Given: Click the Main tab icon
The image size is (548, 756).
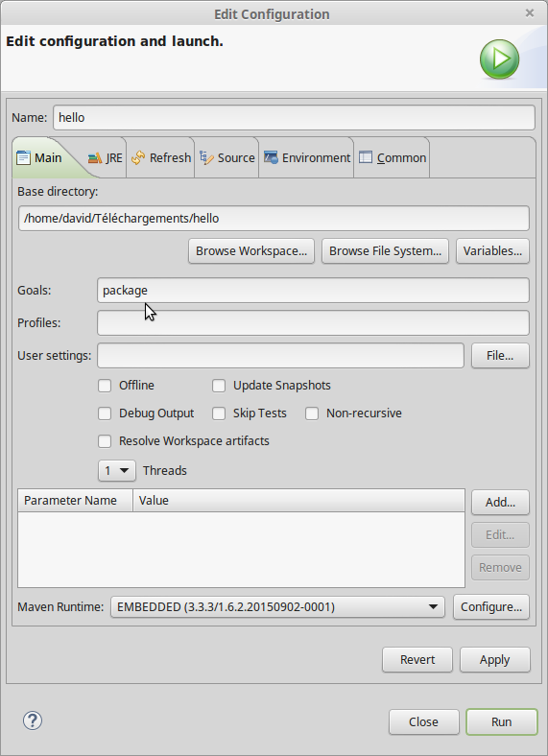Looking at the screenshot, I should click(x=23, y=157).
